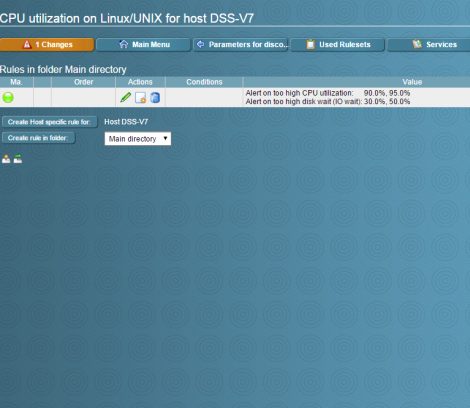The image size is (470, 408).
Task: Clone rule with the copy icon
Action: pyautogui.click(x=140, y=98)
